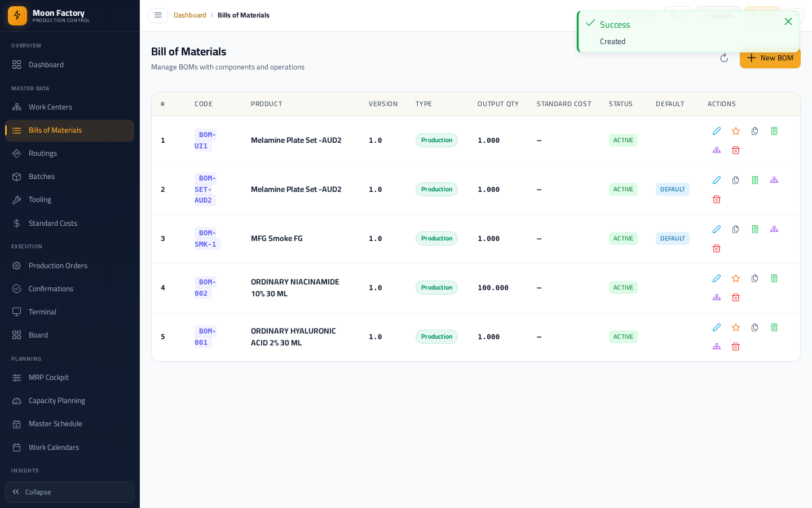Screen dimensions: 812x508
Task: Sort by the Standard Cost column header
Action: pyautogui.click(x=564, y=104)
